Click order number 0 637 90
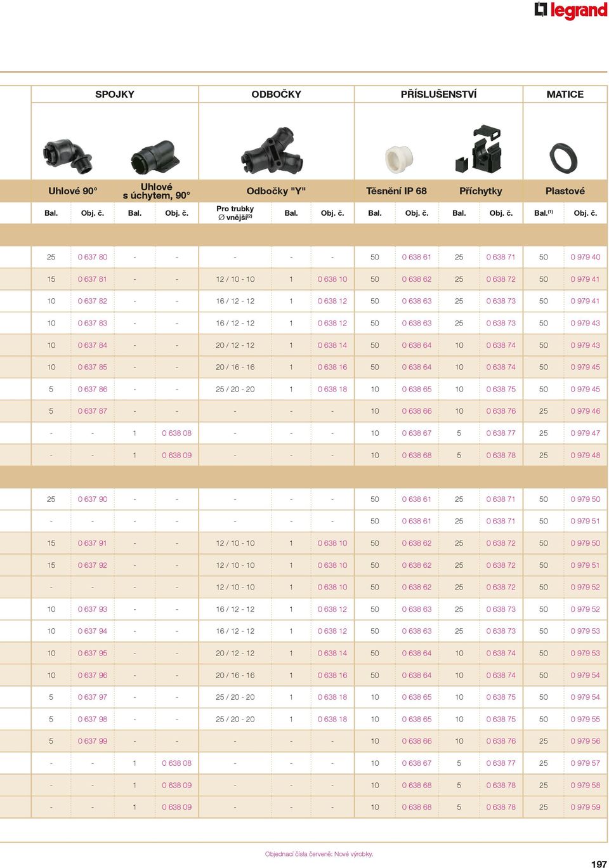 93,499
